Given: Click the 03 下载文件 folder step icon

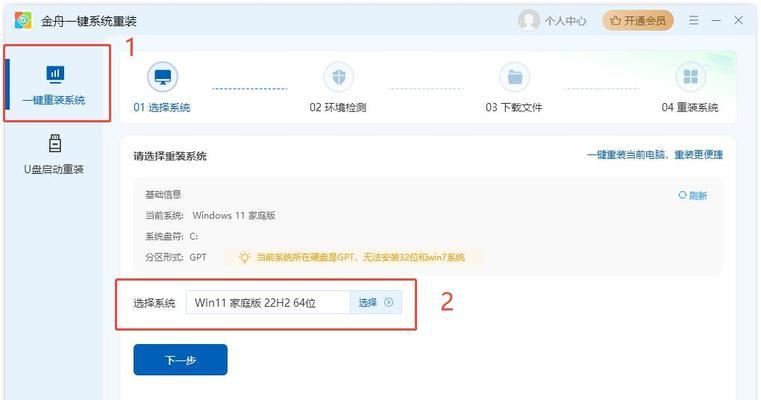Looking at the screenshot, I should [514, 77].
